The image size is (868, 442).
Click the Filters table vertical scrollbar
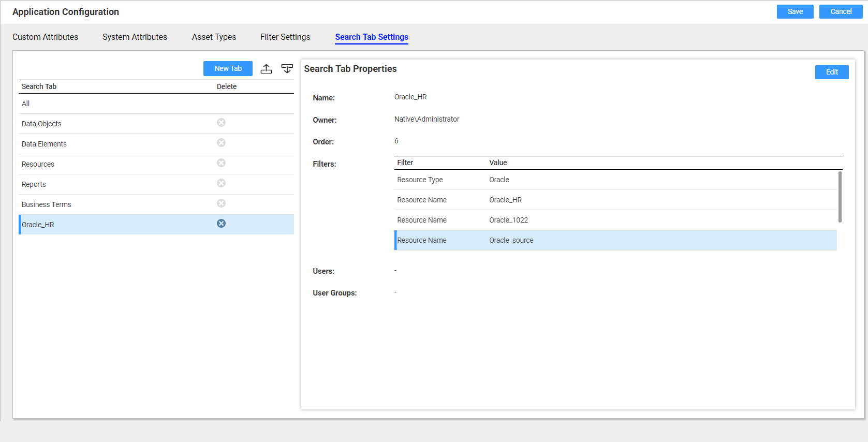pos(840,197)
